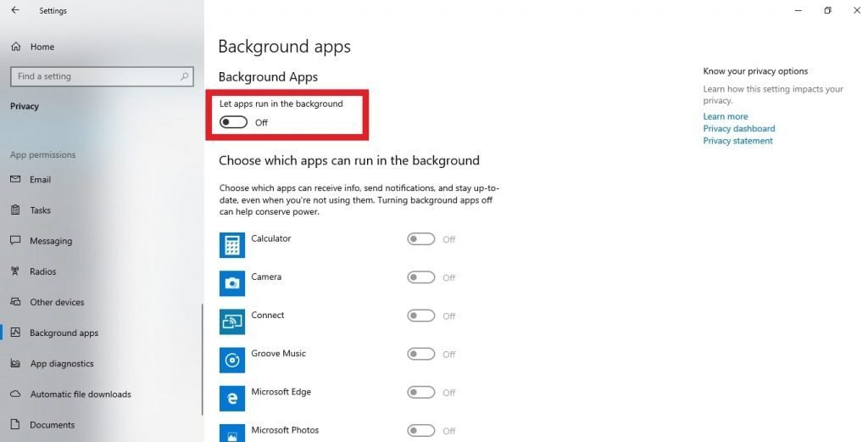This screenshot has width=868, height=442.
Task: Toggle Camera background switch
Action: [421, 277]
